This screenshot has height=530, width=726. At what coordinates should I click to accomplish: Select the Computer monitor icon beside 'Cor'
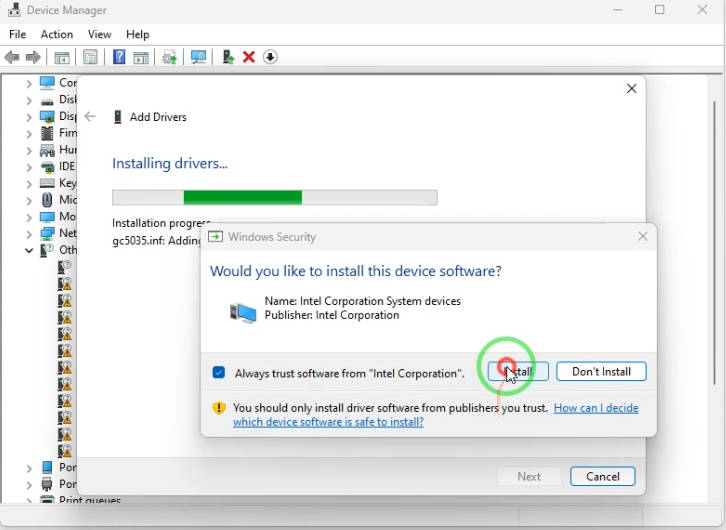47,83
